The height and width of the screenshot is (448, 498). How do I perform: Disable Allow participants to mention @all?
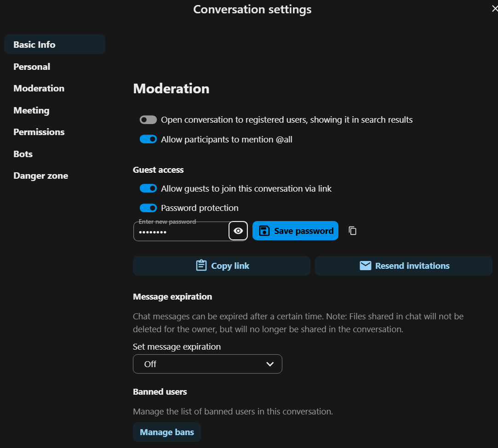click(x=148, y=139)
